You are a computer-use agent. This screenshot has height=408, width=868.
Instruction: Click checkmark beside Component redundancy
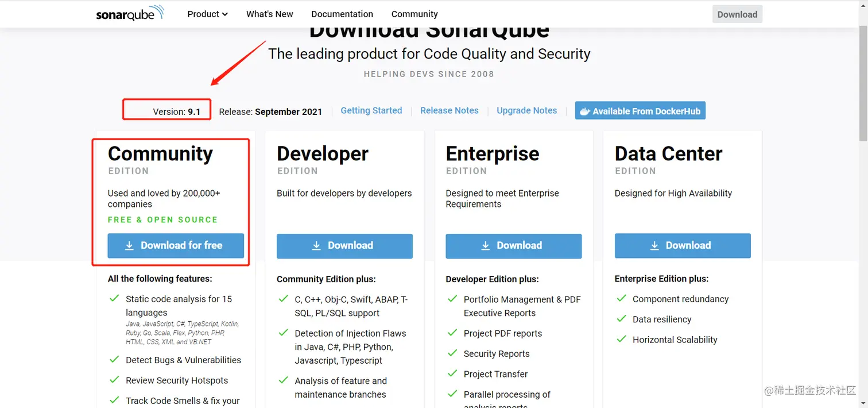click(621, 299)
